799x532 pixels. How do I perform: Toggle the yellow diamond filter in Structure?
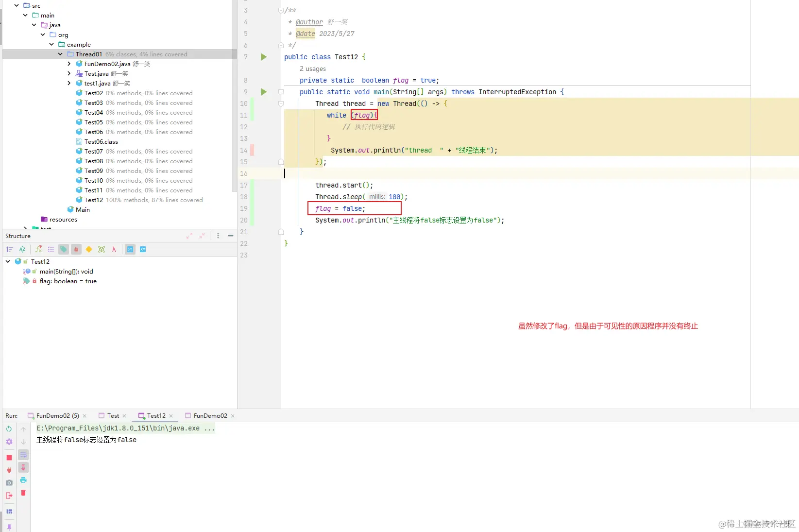click(x=89, y=249)
